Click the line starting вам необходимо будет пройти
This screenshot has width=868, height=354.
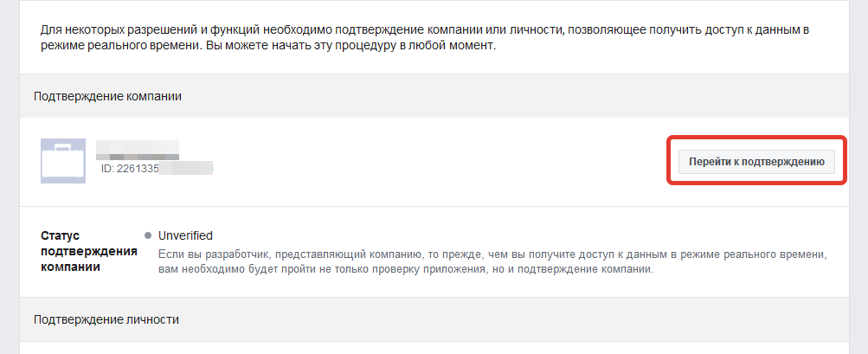pos(406,271)
